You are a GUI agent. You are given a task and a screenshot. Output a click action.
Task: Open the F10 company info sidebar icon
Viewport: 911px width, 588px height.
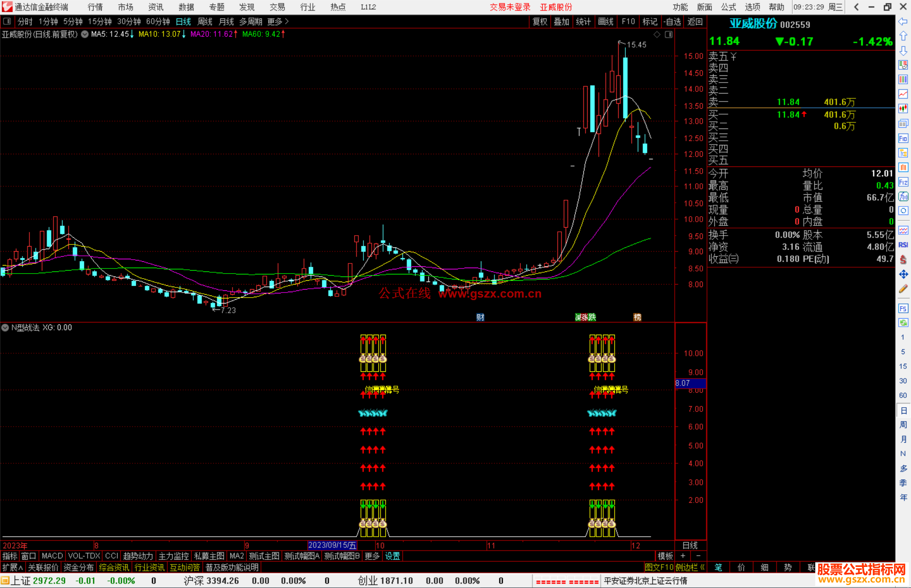903,138
